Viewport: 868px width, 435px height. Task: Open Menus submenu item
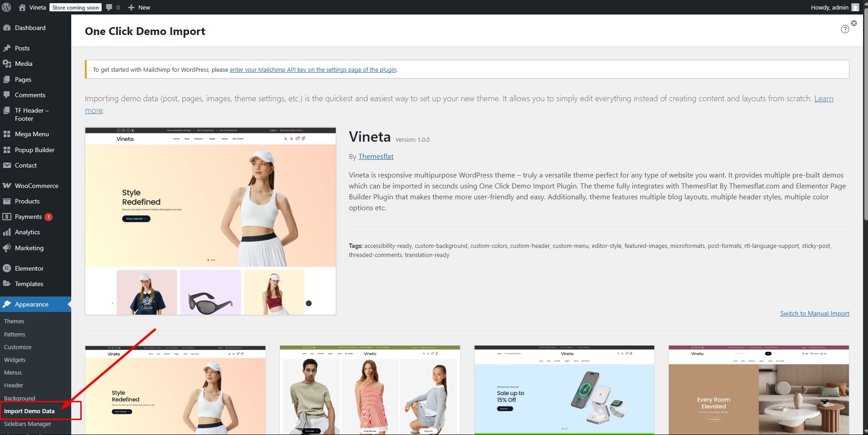coord(13,372)
